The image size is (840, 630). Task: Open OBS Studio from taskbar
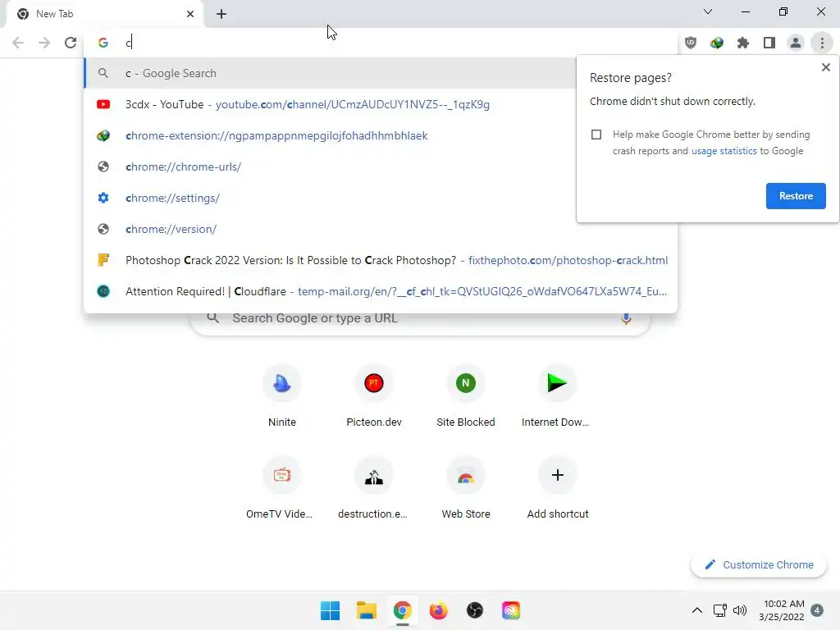475,610
